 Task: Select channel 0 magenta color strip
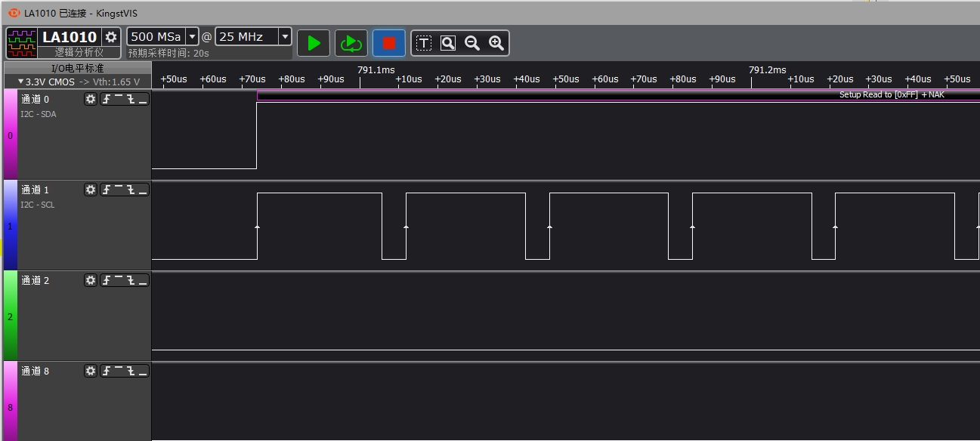point(10,134)
